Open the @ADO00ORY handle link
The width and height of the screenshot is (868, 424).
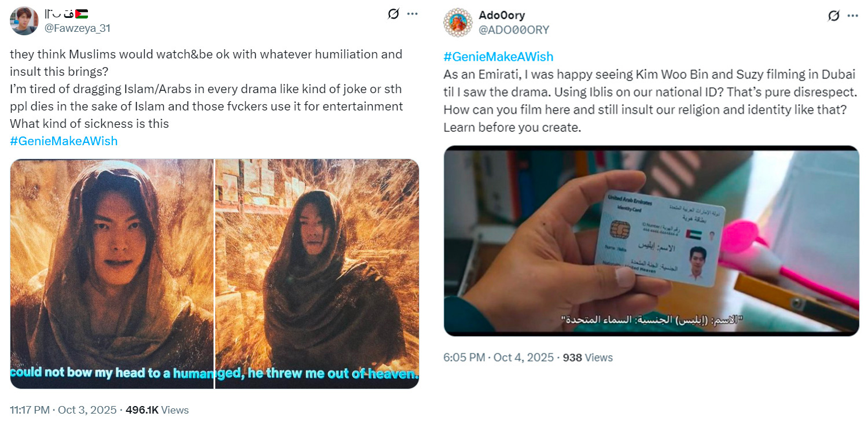(x=514, y=30)
